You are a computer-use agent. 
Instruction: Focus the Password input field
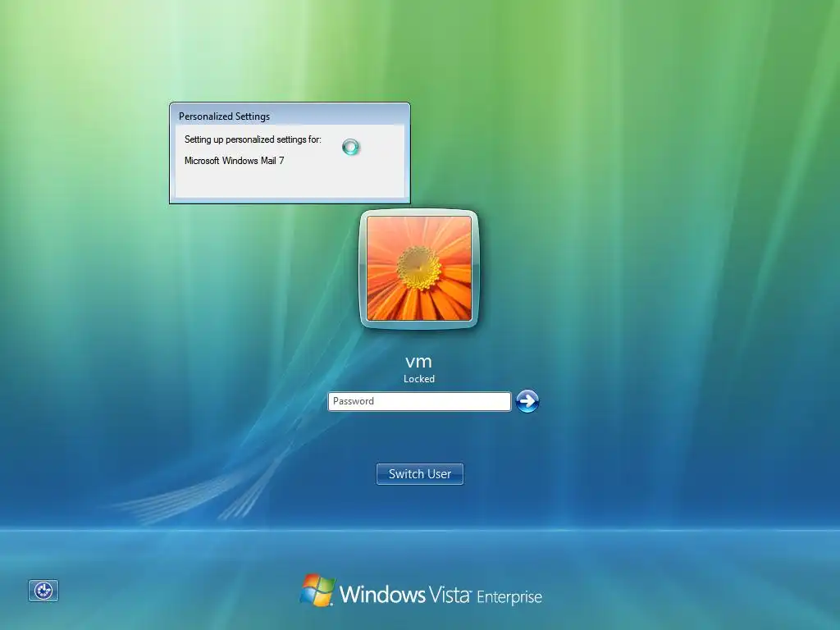pyautogui.click(x=419, y=401)
